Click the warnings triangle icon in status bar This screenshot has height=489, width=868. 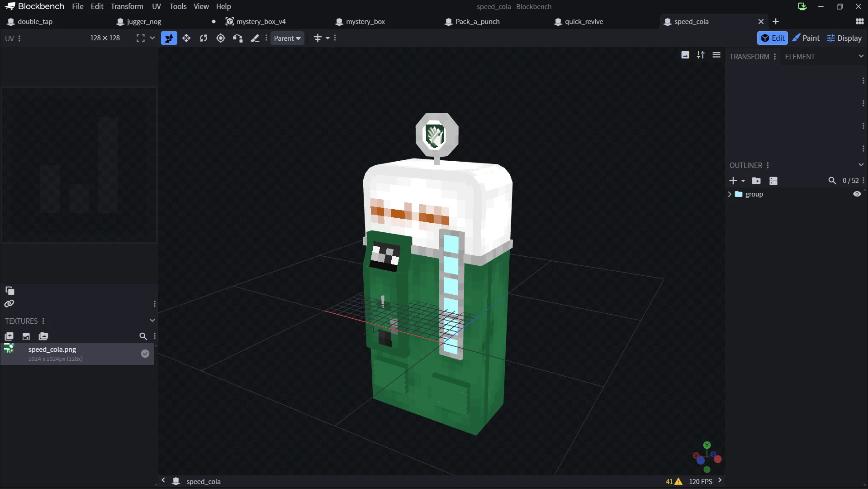[x=678, y=482]
